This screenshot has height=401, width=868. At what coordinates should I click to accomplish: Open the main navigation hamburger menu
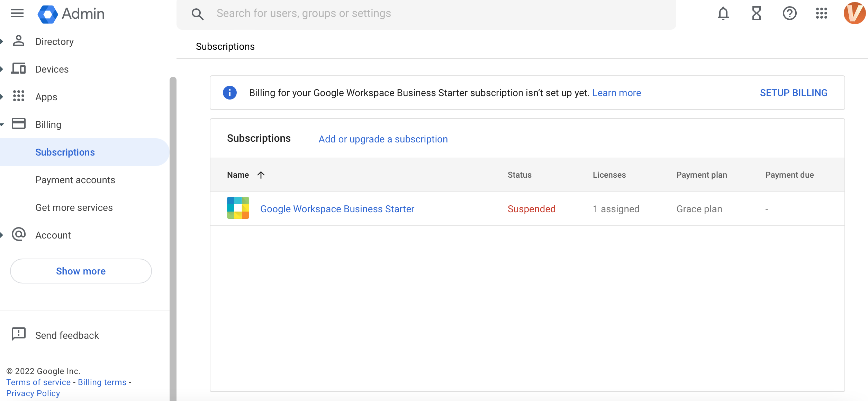click(x=17, y=13)
